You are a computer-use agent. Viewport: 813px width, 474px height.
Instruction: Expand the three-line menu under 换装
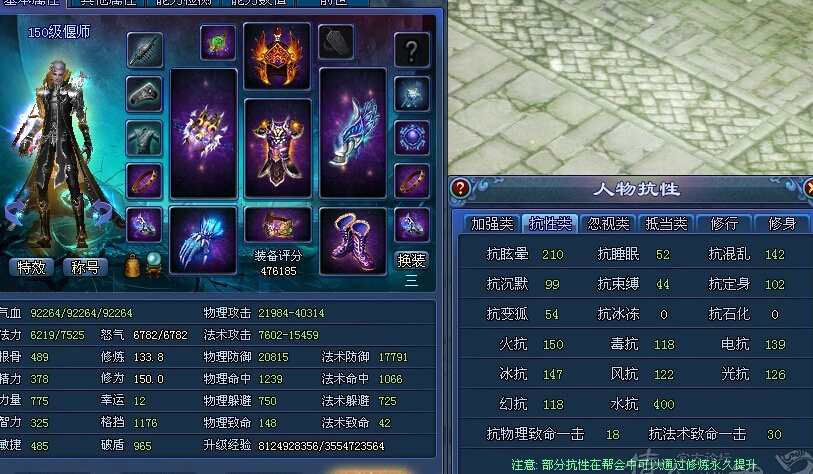[x=411, y=281]
